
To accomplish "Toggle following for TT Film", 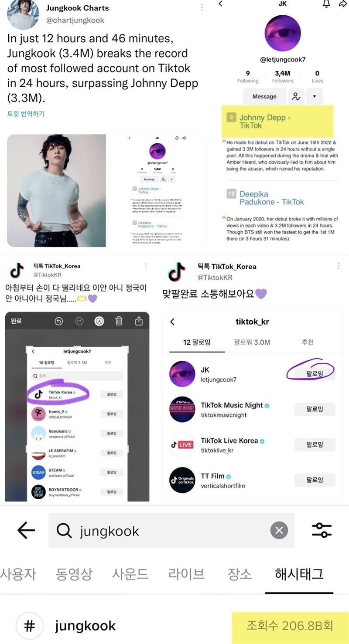I will pyautogui.click(x=315, y=480).
